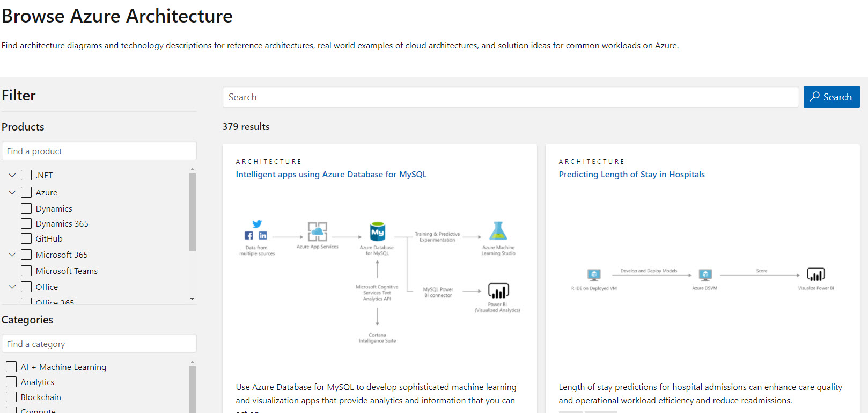Click the '379 results' count text

[246, 127]
